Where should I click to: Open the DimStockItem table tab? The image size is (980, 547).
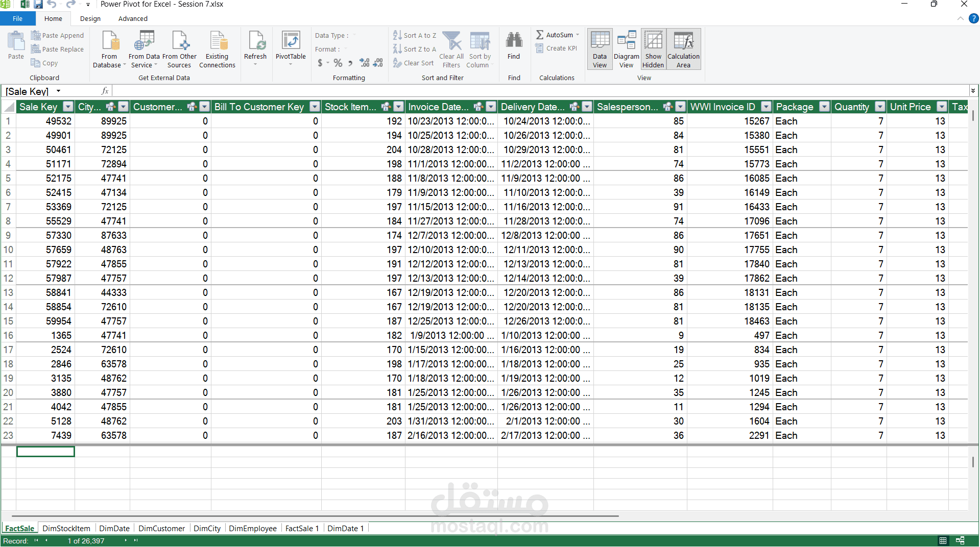66,528
